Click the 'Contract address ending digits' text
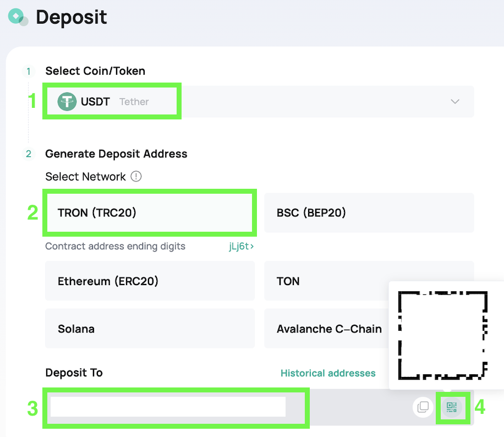Viewport: 504px width, 437px height. click(115, 247)
